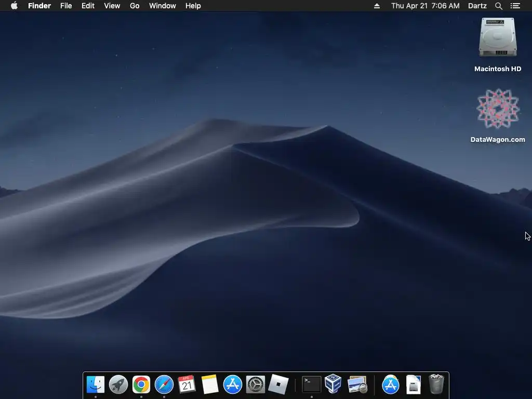The height and width of the screenshot is (399, 532).
Task: Open Google Chrome from the Dock
Action: click(x=141, y=384)
